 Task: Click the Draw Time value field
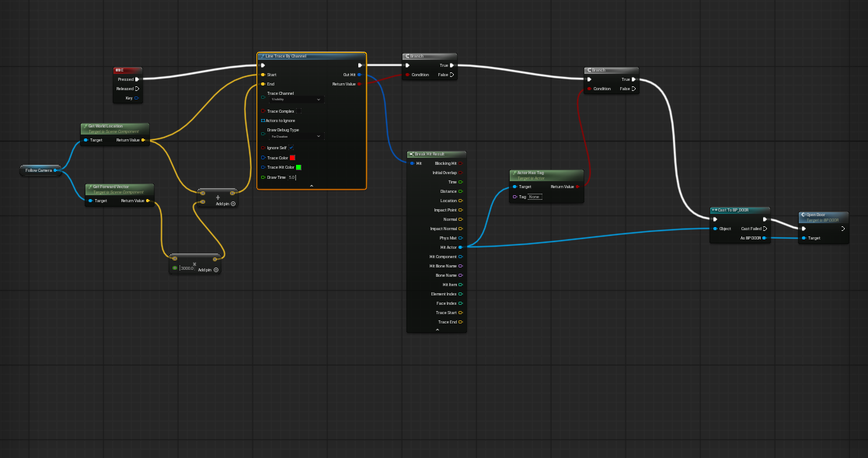click(292, 177)
